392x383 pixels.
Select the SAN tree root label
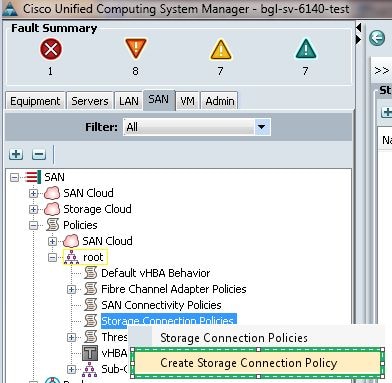click(x=54, y=177)
